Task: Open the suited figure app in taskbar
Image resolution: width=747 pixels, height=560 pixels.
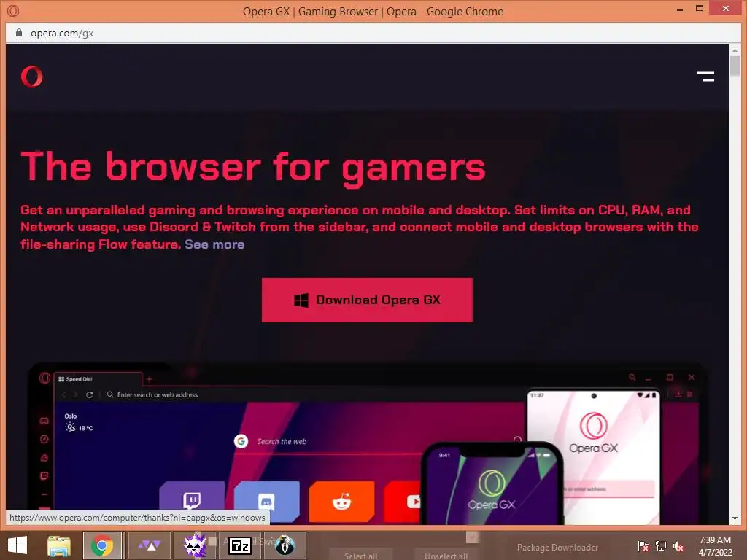Action: 285,545
